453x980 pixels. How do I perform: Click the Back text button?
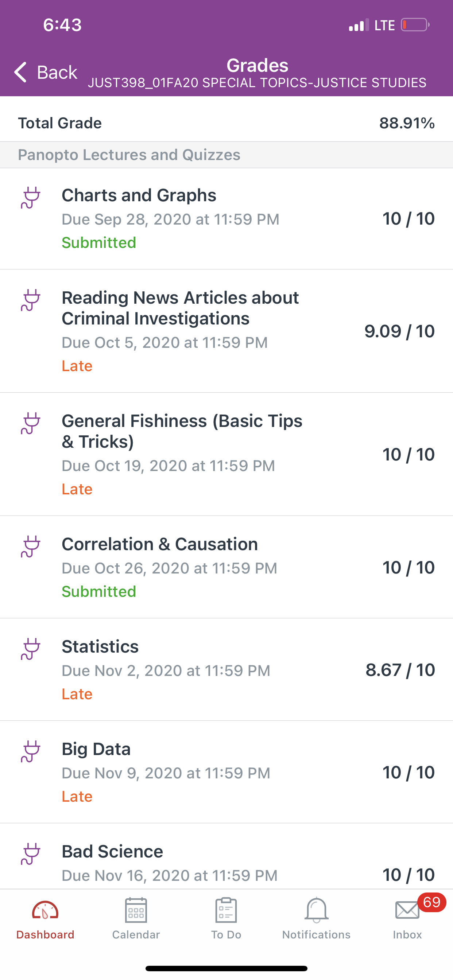57,72
